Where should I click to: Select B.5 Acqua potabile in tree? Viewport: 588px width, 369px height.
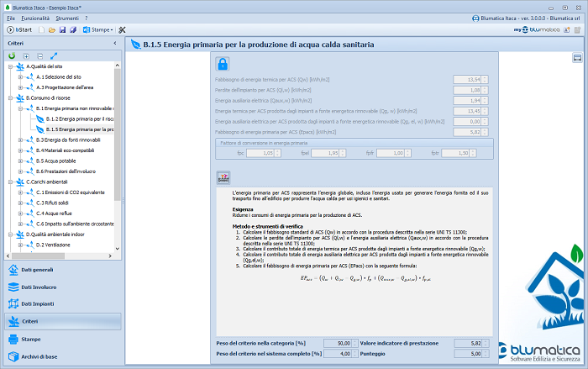coord(54,160)
